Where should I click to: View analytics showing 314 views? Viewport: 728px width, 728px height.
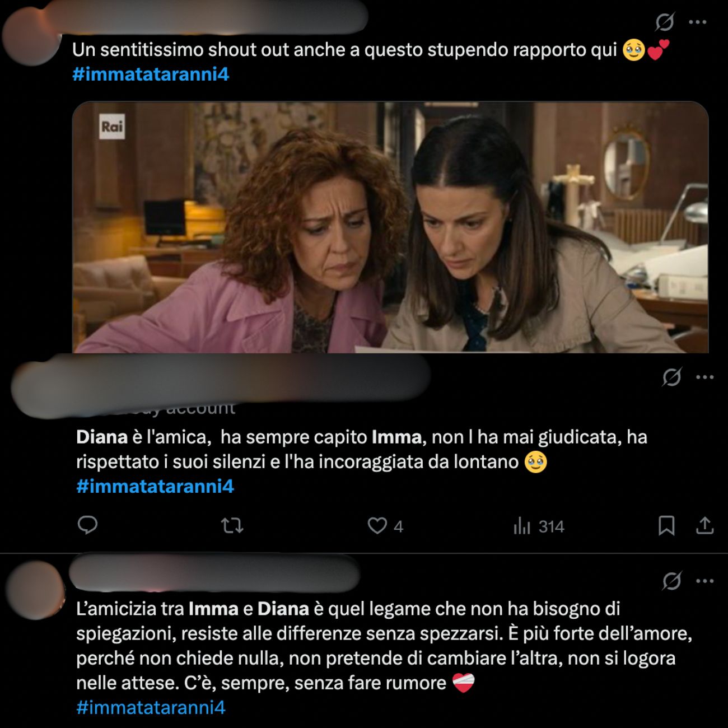539,526
